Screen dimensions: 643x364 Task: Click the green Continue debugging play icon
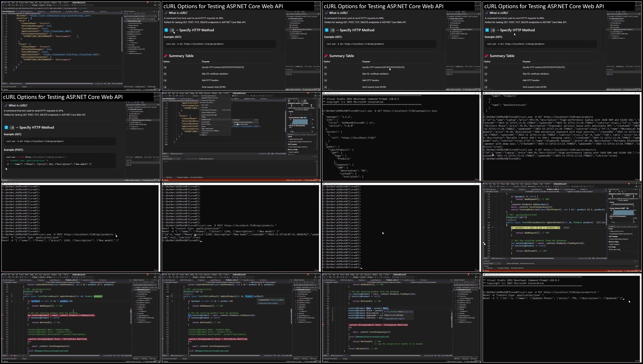tap(529, 186)
